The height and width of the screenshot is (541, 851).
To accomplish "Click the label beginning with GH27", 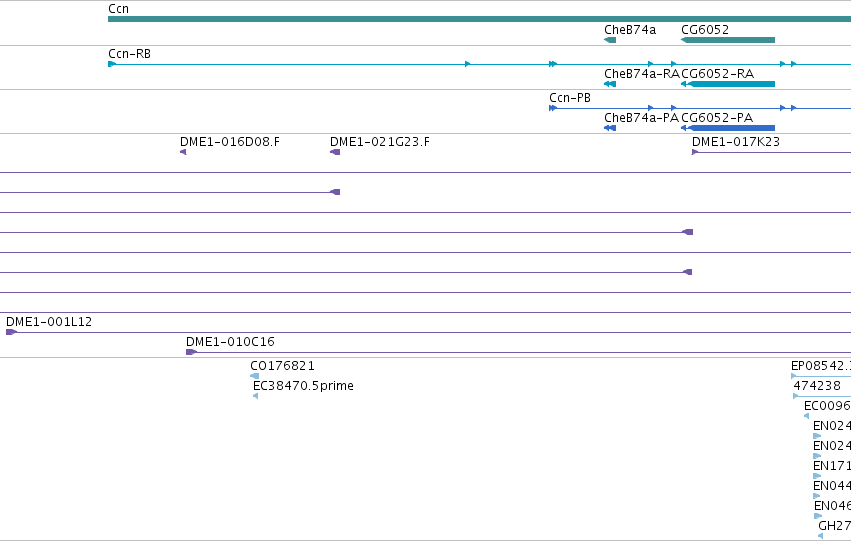I will click(x=834, y=526).
